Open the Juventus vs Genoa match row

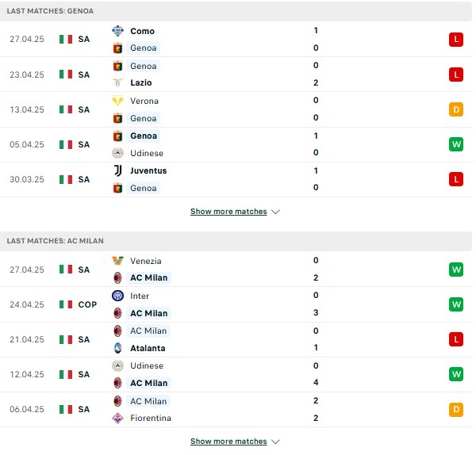236,179
